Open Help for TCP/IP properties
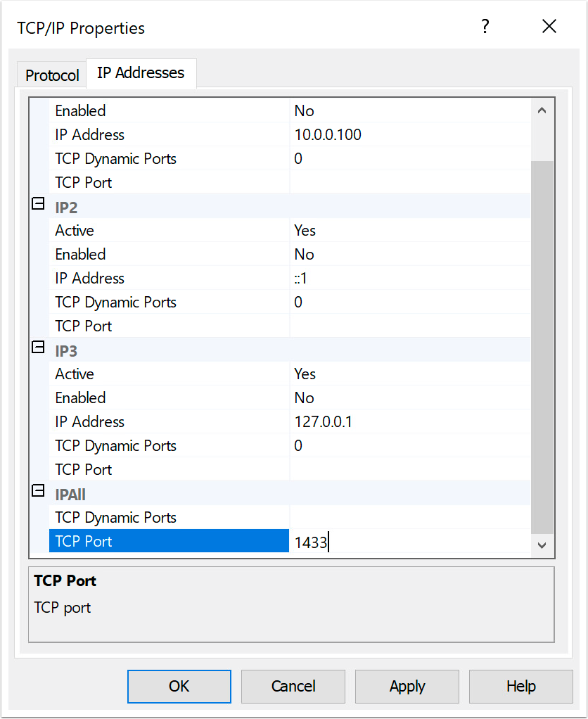588x719 pixels. click(520, 686)
